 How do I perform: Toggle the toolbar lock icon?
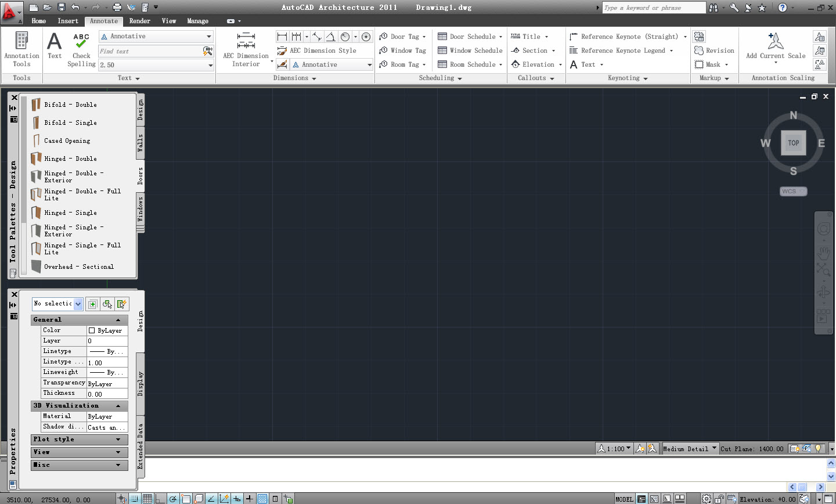coord(719,499)
